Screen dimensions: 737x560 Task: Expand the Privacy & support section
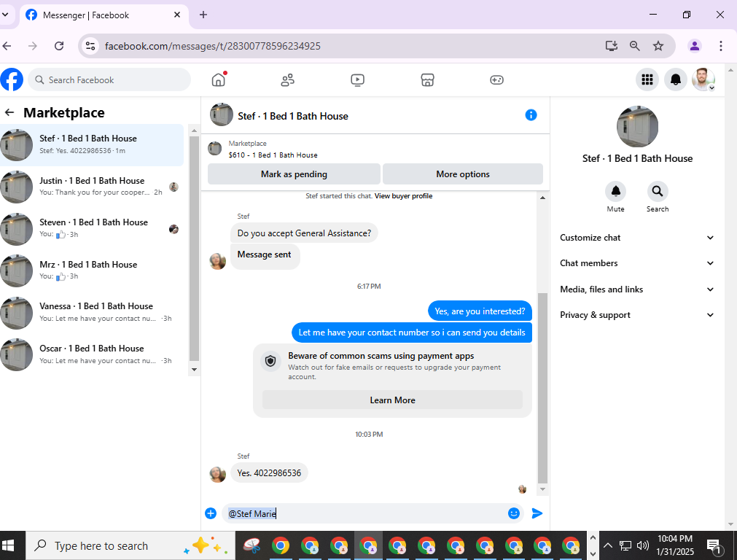(x=637, y=315)
